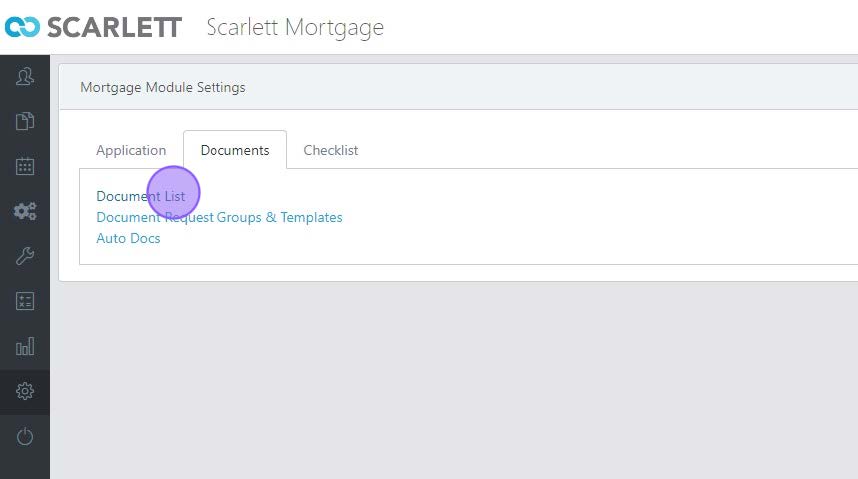Click the double gears sidebar icon

pos(25,211)
